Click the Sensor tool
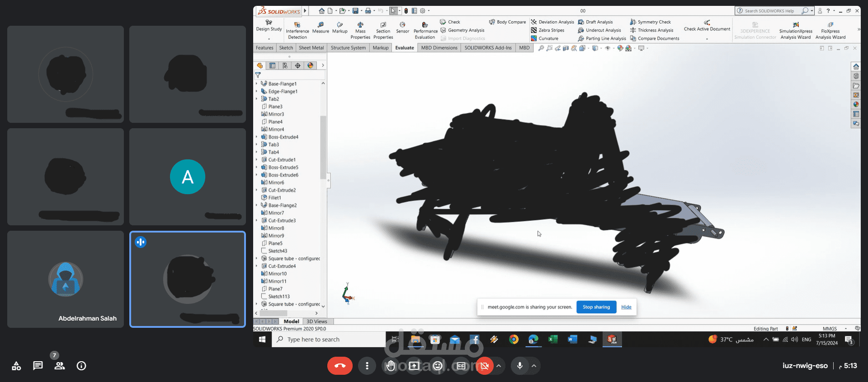The image size is (868, 382). [402, 28]
